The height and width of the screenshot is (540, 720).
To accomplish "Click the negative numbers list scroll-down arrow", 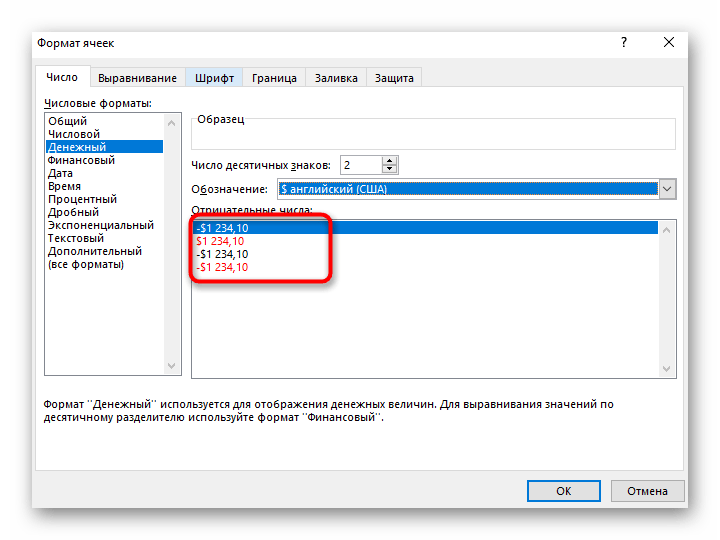I will pos(667,369).
